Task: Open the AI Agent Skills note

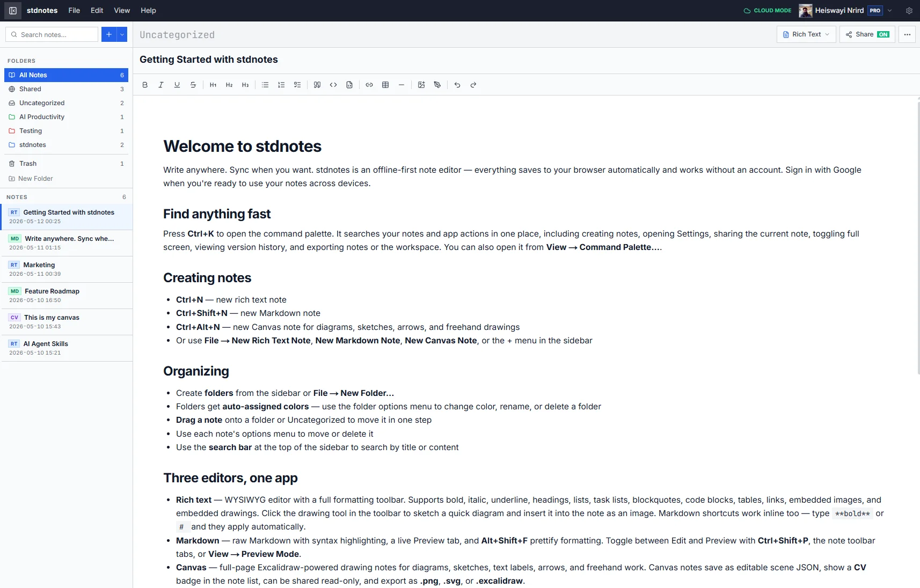Action: tap(67, 348)
